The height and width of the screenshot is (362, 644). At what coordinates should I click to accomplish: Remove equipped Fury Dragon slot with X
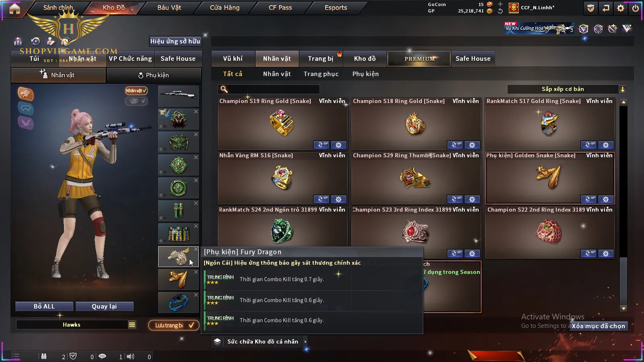(196, 249)
